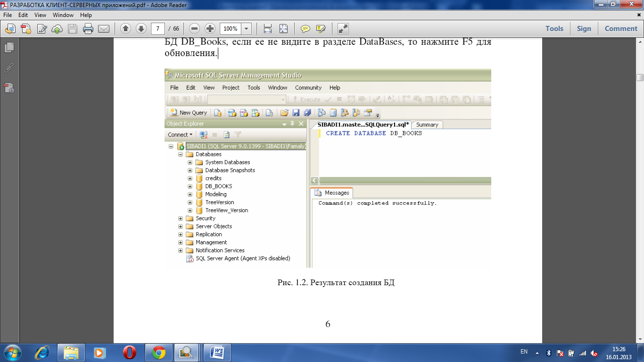Open the Window menu in Adobe Reader
Screen dimensions: 644x362
point(63,15)
